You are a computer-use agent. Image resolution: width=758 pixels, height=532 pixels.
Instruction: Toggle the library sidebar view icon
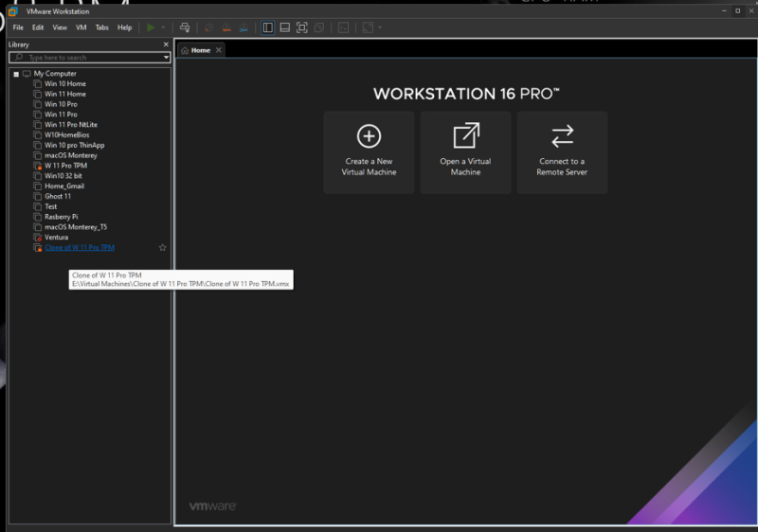(x=268, y=27)
